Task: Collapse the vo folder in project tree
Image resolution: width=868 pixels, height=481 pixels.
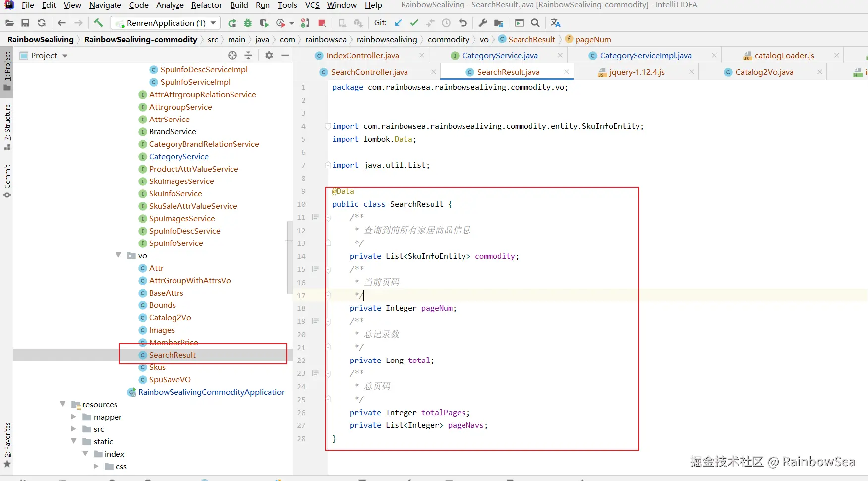Action: (118, 255)
